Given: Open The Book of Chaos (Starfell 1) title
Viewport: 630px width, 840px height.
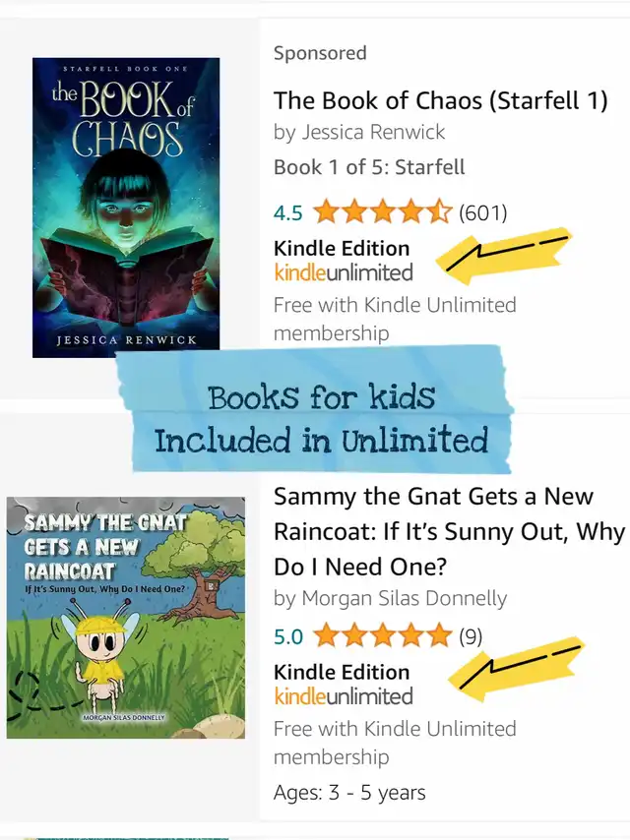Looking at the screenshot, I should pos(441,100).
